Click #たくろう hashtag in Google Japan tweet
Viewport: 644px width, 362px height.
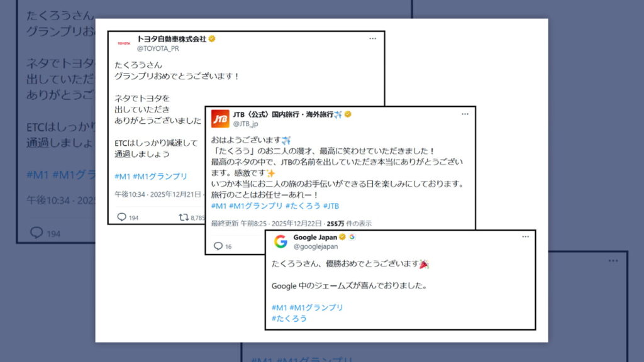[289, 318]
